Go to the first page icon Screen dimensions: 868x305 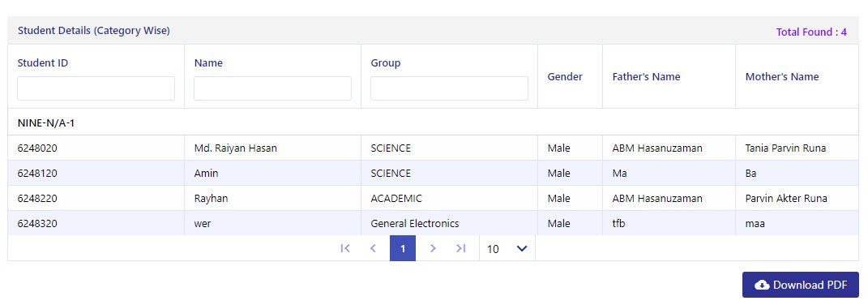345,248
